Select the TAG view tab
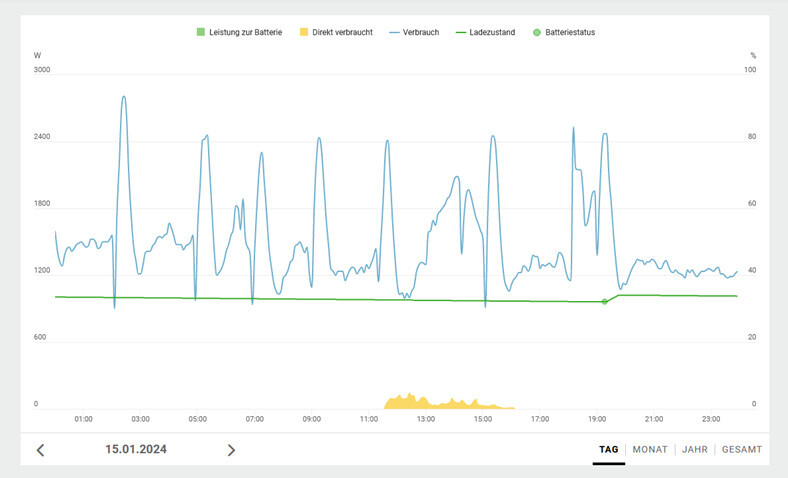Screen dimensions: 788x478 [x=608, y=450]
